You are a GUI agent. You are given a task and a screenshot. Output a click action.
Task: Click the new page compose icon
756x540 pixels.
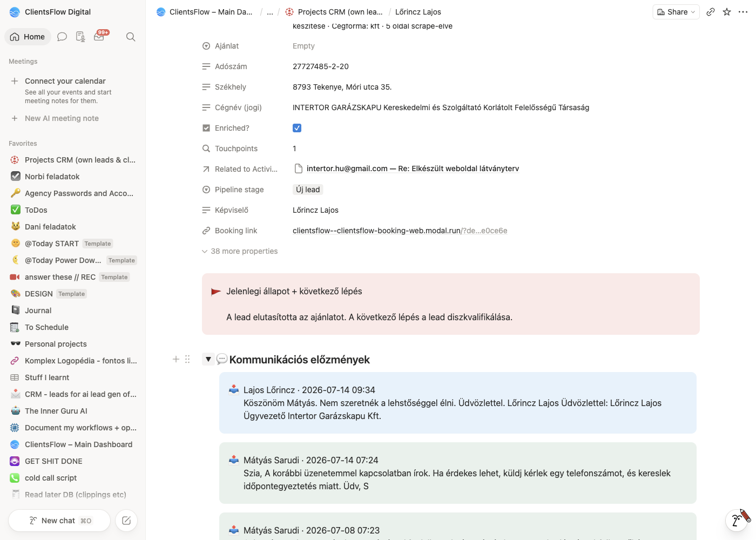(126, 521)
